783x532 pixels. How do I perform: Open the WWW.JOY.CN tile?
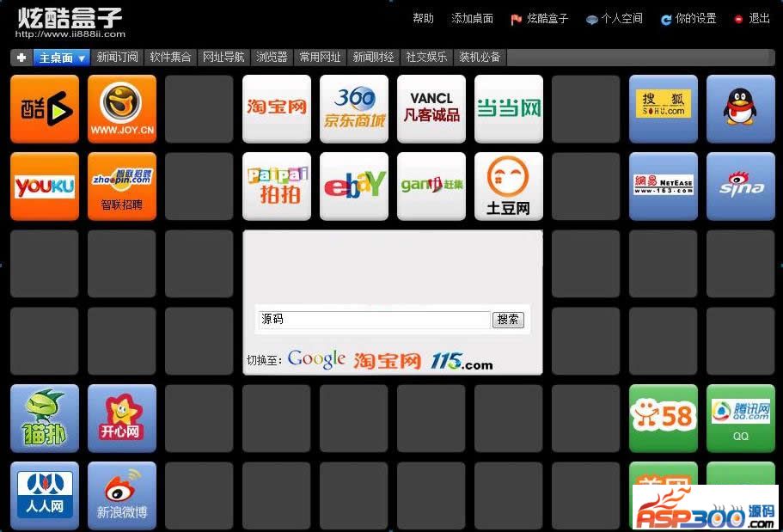122,109
